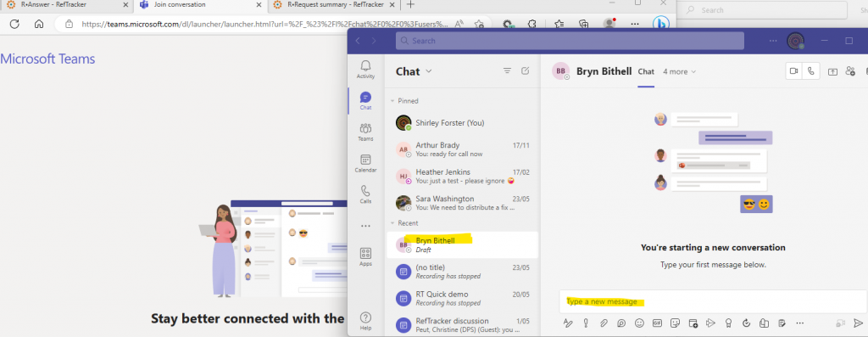Open the emoji picker
868x337 pixels.
click(639, 323)
